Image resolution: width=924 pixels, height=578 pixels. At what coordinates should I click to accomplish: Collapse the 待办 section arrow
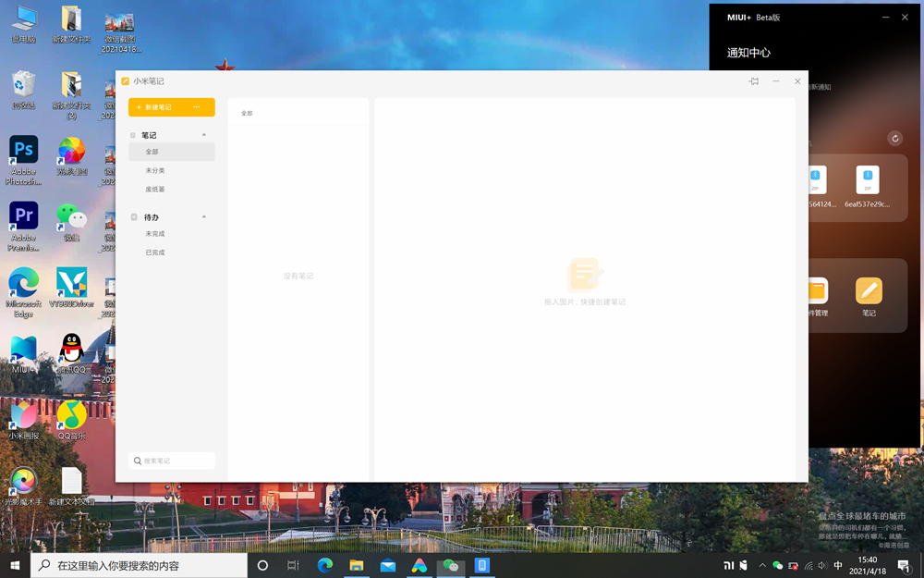[x=204, y=217]
